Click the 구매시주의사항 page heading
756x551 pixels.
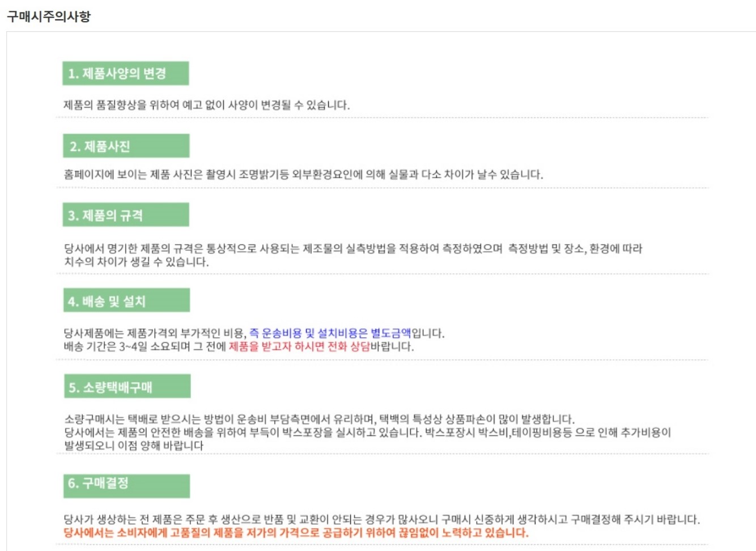[49, 16]
